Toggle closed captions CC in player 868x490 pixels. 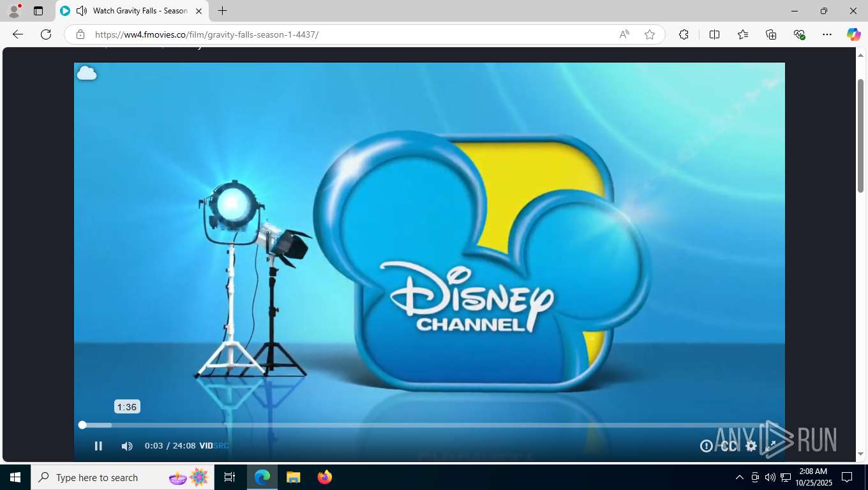click(729, 446)
